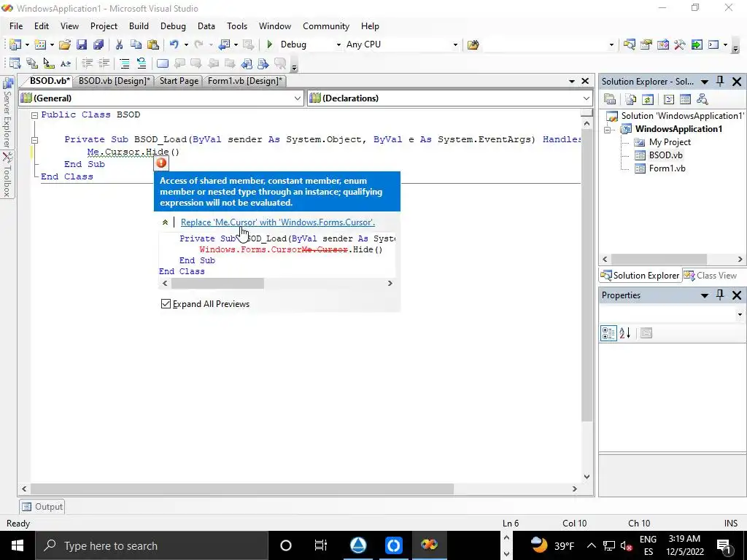Open Properties Window from the toolbar icon
747x560 pixels.
pos(646,44)
